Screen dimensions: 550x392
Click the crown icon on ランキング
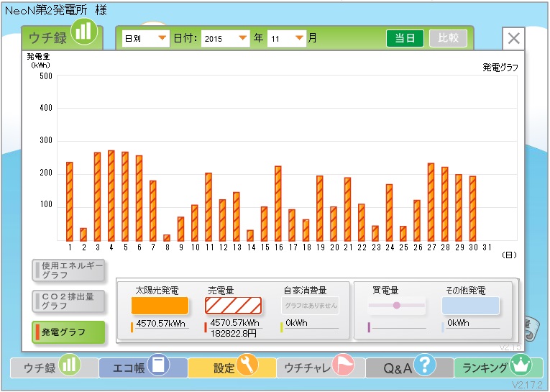point(521,365)
